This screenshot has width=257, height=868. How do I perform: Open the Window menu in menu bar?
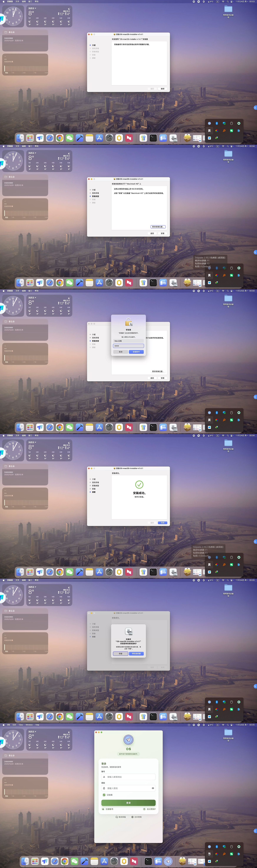(29, 725)
